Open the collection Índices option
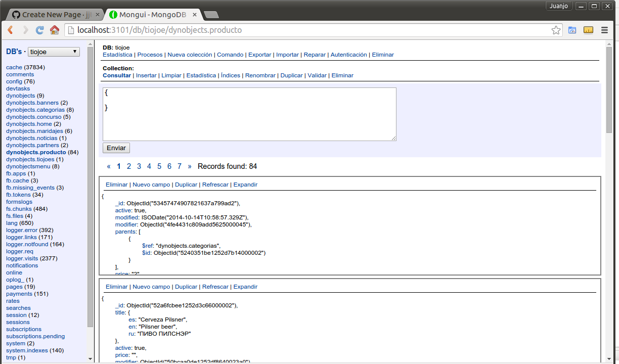This screenshot has width=619, height=364. 231,75
